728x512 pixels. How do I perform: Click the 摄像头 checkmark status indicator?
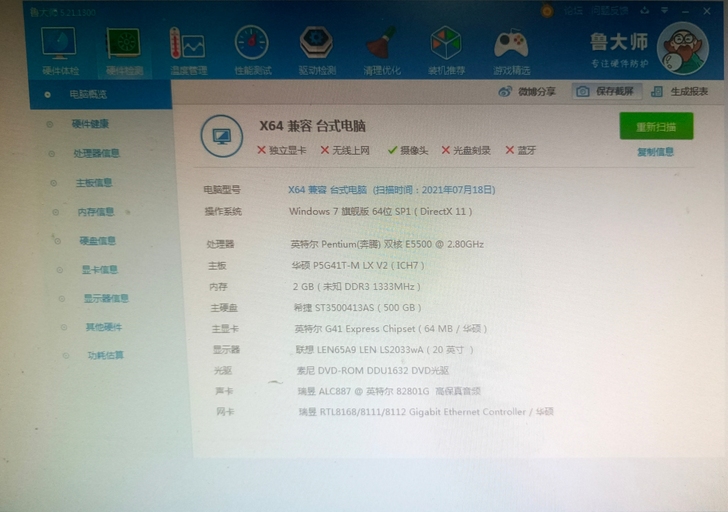pos(408,150)
